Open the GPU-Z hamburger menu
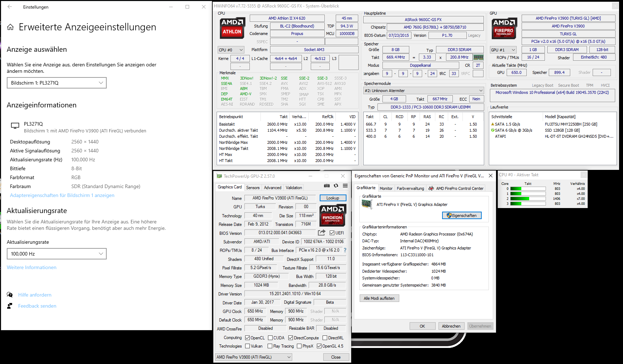 pyautogui.click(x=345, y=186)
